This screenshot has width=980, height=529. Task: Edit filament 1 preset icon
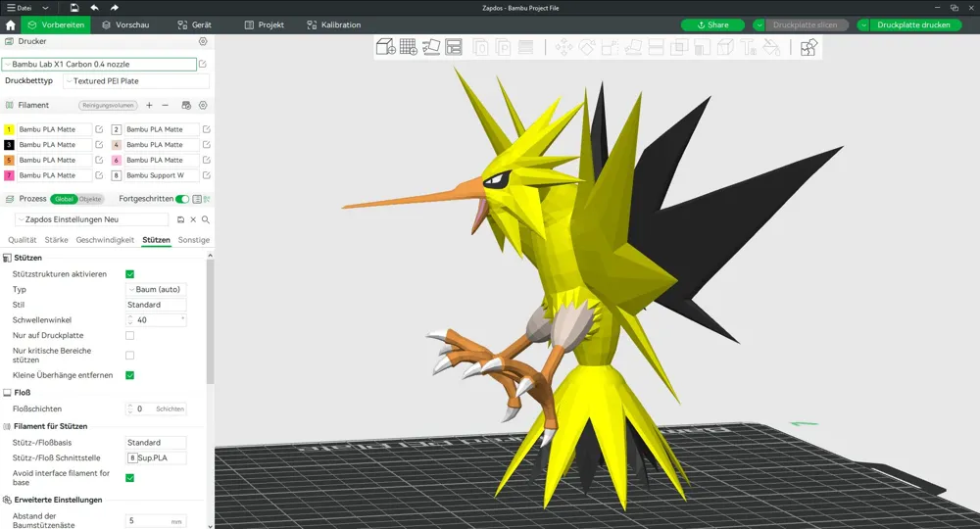99,129
